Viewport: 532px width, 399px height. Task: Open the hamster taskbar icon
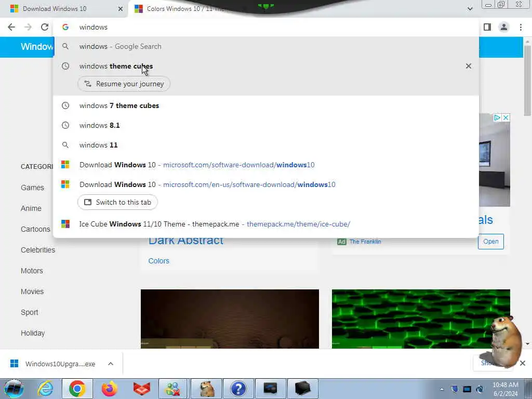(206, 389)
